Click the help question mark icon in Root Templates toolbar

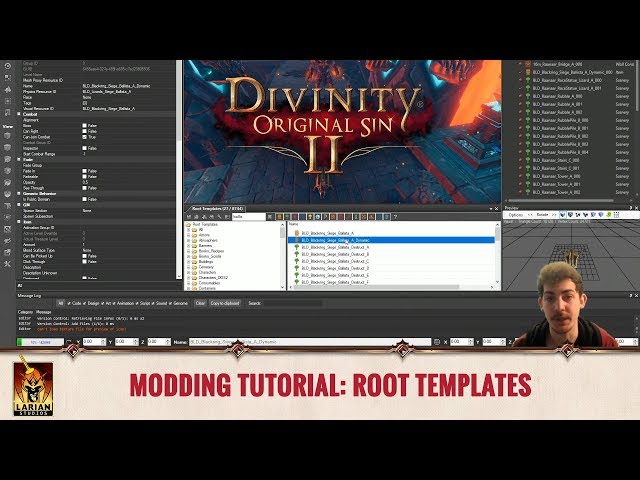click(395, 217)
